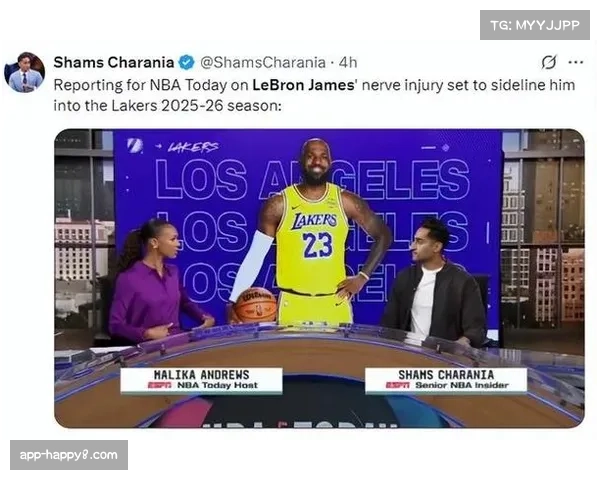Viewport: 600px width, 480px height.
Task: Open the Grok circle-slash icon
Action: point(549,62)
